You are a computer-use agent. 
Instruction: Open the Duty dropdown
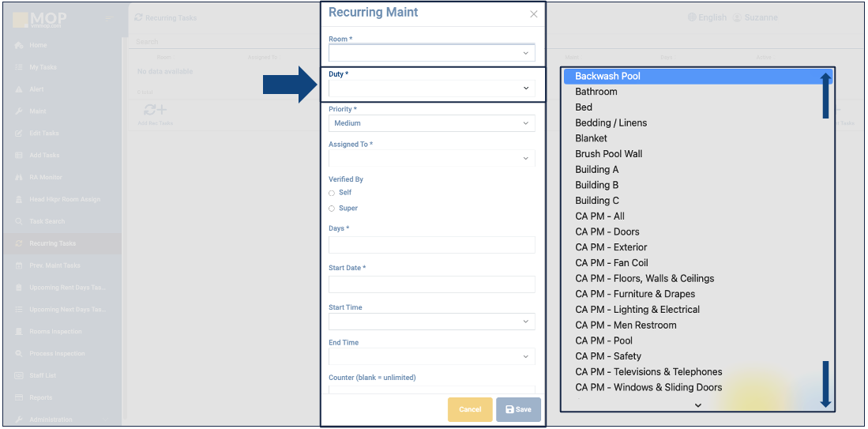click(x=431, y=88)
